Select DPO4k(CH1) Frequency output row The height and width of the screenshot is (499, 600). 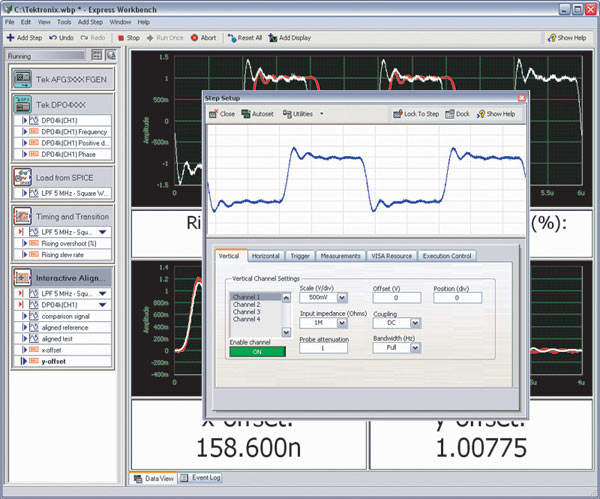pos(63,132)
